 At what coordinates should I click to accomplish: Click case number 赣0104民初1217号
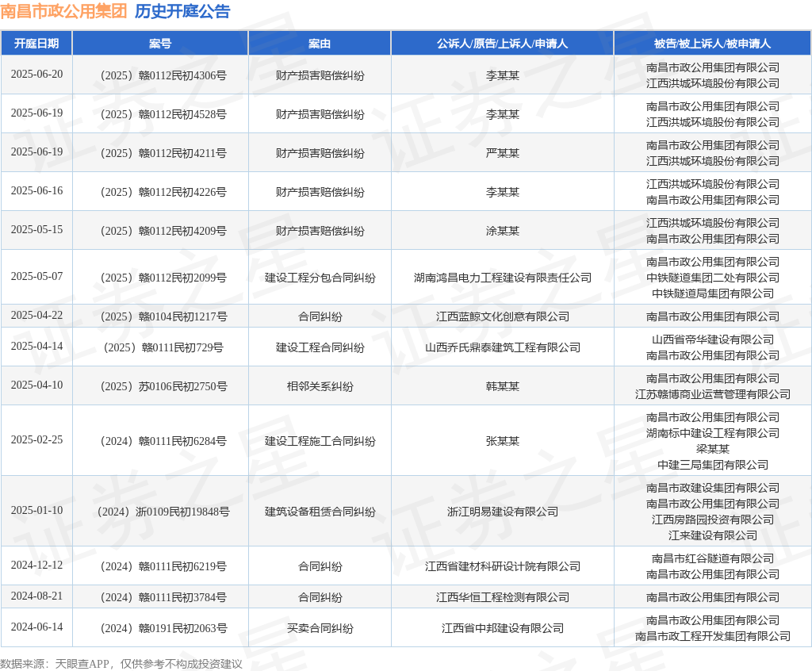(x=163, y=316)
